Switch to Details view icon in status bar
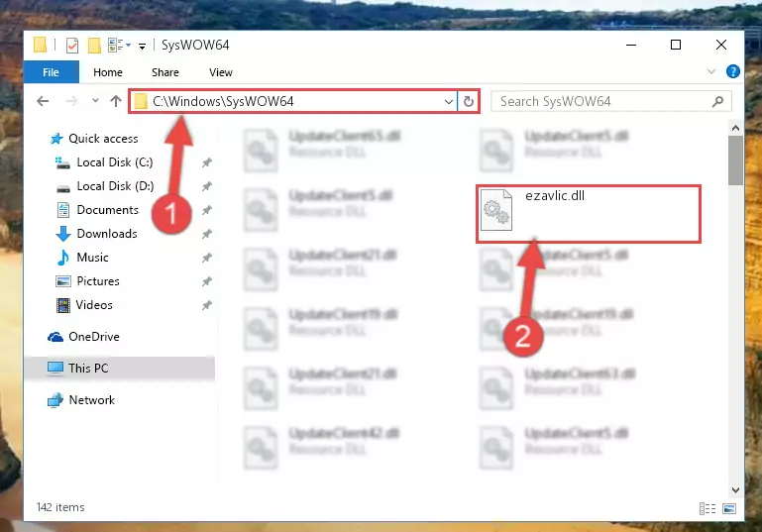The height and width of the screenshot is (532, 762). [x=708, y=508]
